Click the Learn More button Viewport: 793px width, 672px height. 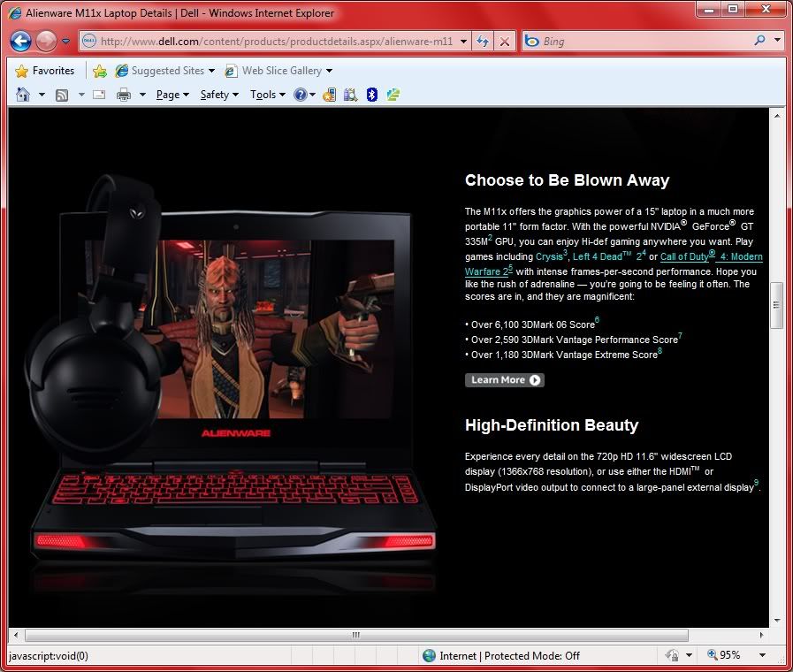[x=505, y=379]
